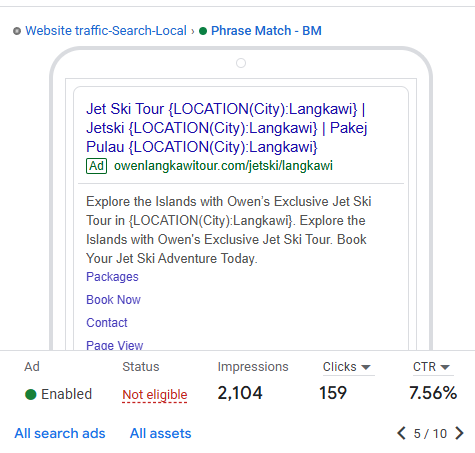Open the Phrase Match - BM ad group

click(266, 31)
